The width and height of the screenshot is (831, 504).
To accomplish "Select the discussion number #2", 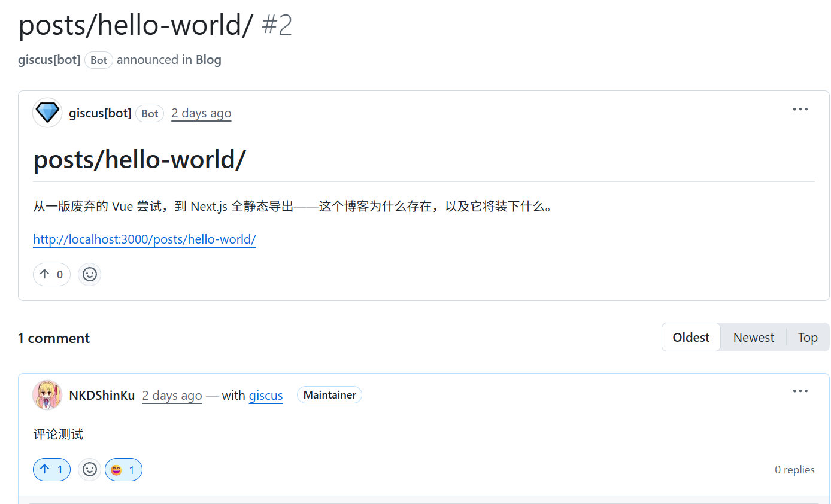I will click(277, 25).
